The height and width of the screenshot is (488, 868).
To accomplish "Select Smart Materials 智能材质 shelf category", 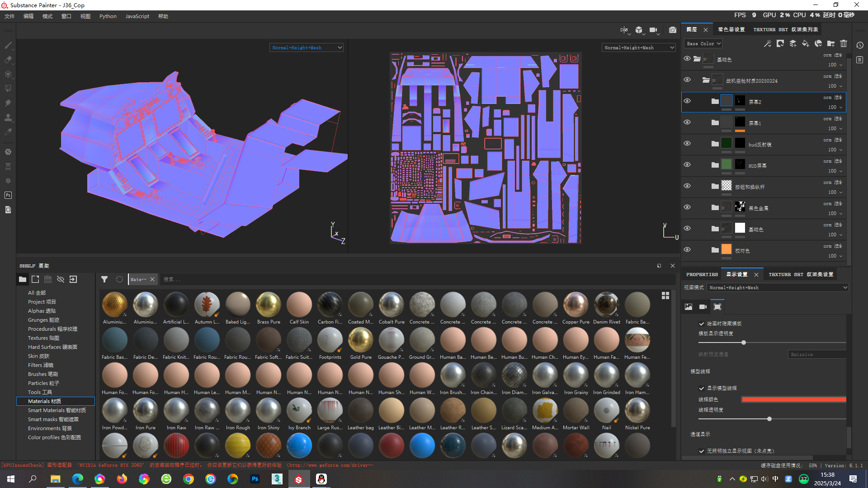I will tap(57, 410).
